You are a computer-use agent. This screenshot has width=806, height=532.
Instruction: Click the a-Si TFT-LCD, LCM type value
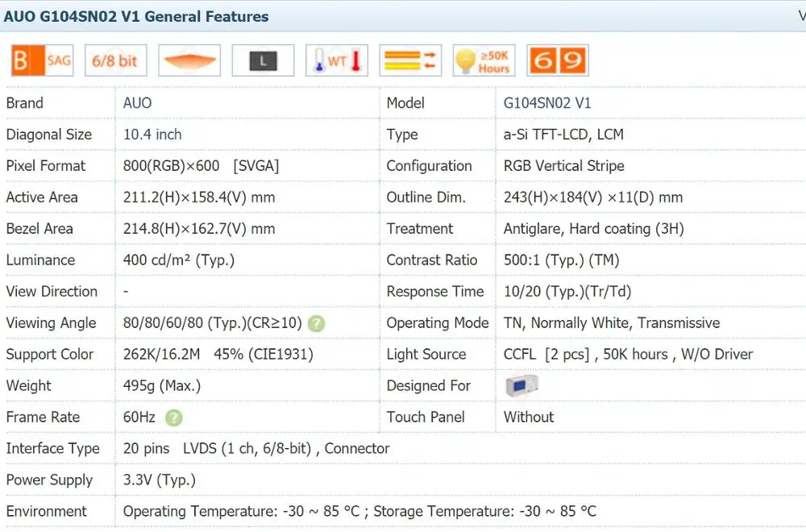[x=563, y=134]
